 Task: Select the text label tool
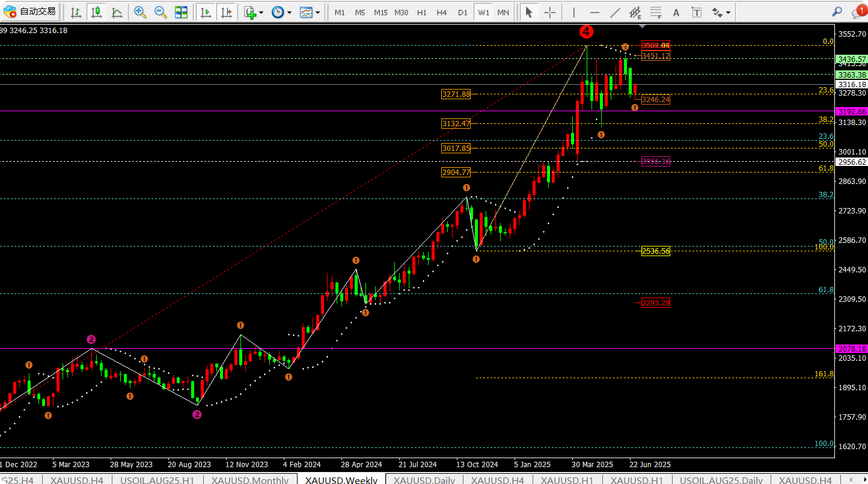[x=697, y=12]
